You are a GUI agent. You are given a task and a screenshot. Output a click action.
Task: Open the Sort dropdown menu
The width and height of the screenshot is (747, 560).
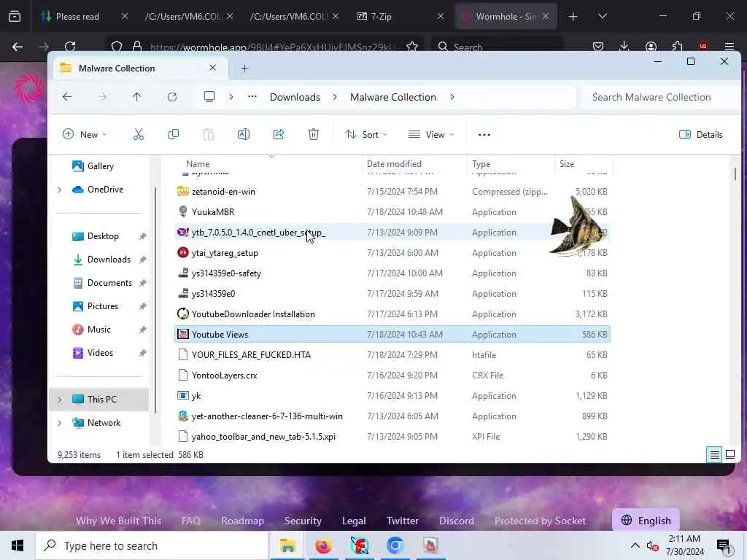pyautogui.click(x=366, y=135)
